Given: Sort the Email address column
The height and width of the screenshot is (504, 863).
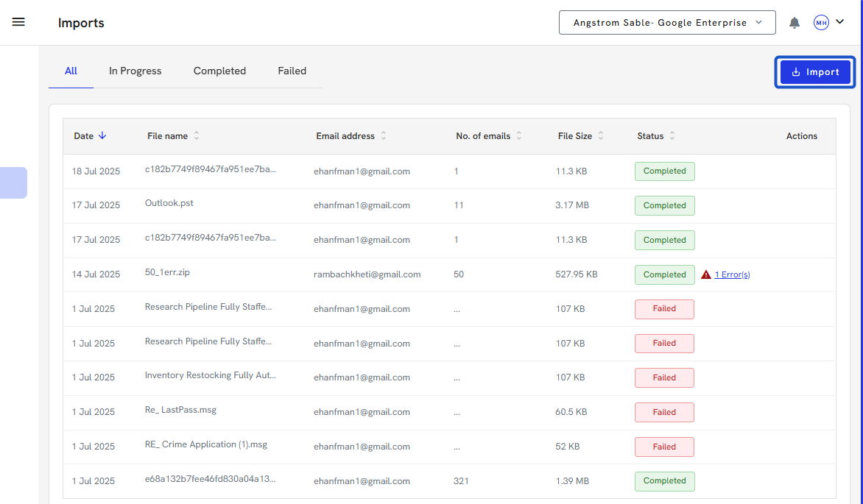Looking at the screenshot, I should 384,136.
